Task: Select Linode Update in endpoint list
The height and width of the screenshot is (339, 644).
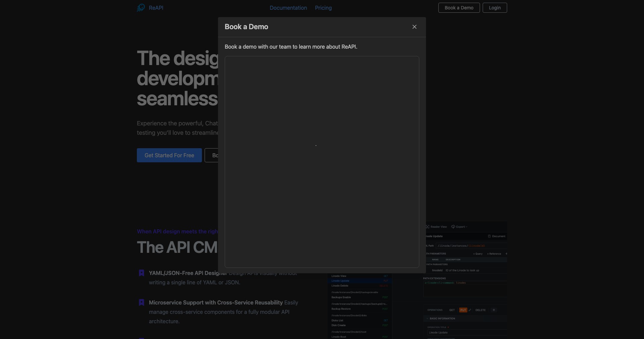Action: pos(360,281)
